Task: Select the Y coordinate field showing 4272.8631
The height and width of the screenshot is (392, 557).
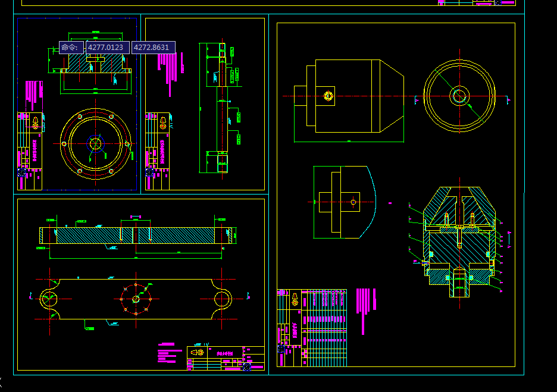Action: 154,48
